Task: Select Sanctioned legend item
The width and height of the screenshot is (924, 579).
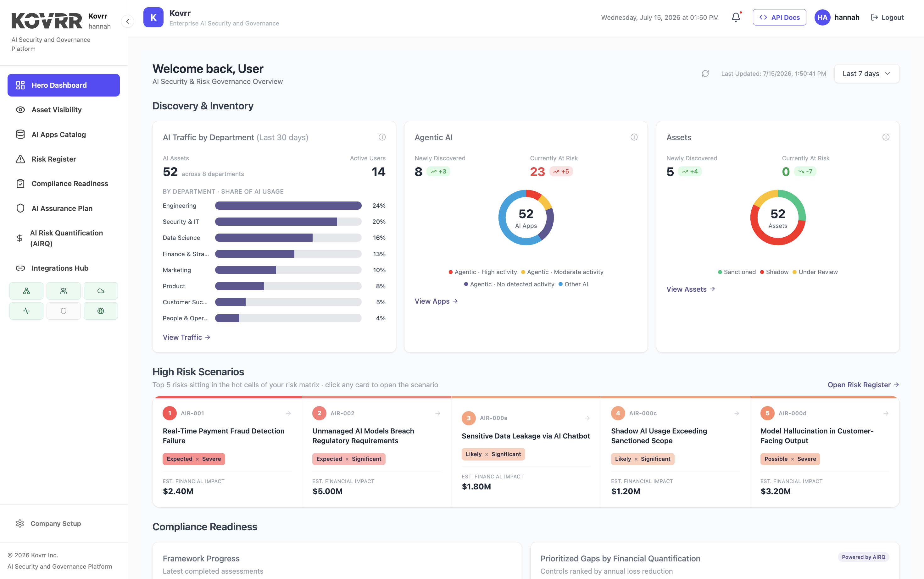Action: [737, 272]
